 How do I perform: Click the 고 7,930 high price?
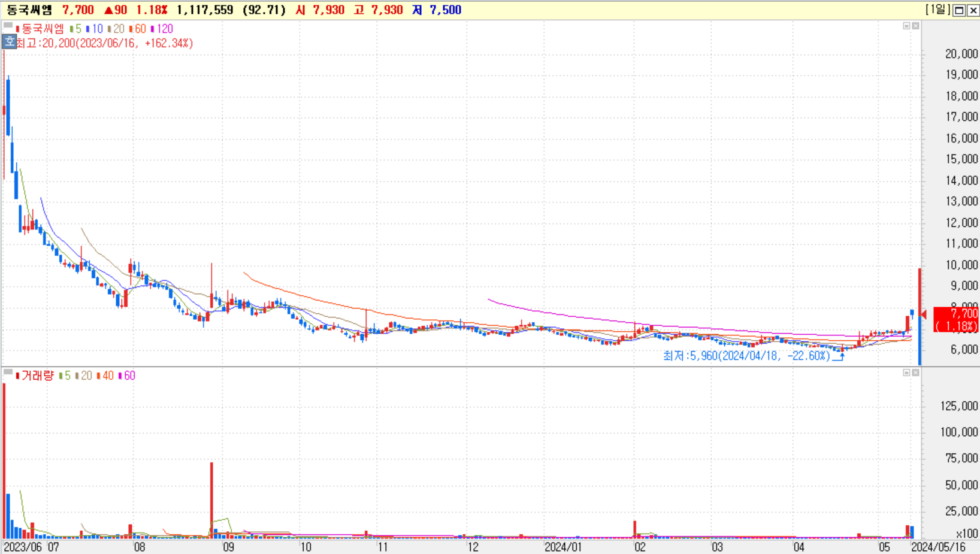point(378,10)
